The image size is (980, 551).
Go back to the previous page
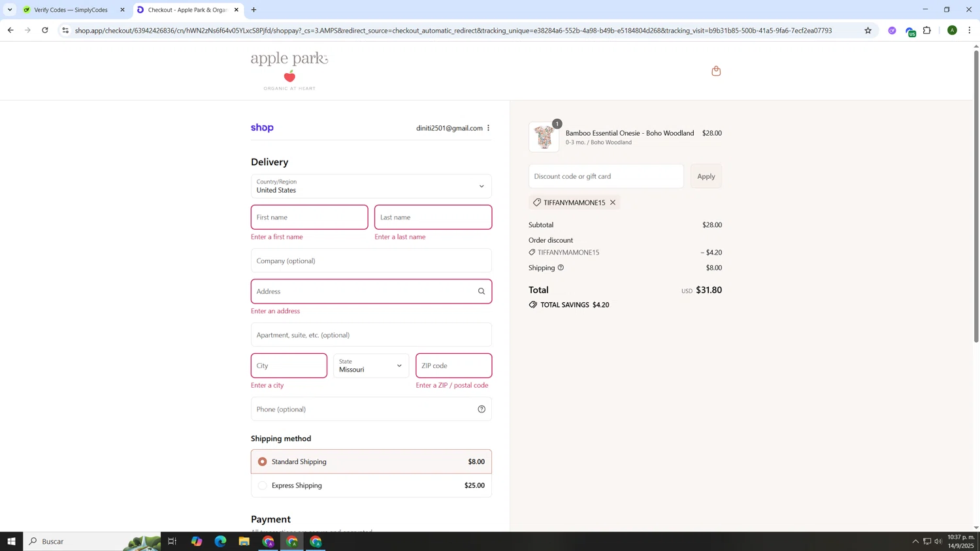(x=10, y=30)
